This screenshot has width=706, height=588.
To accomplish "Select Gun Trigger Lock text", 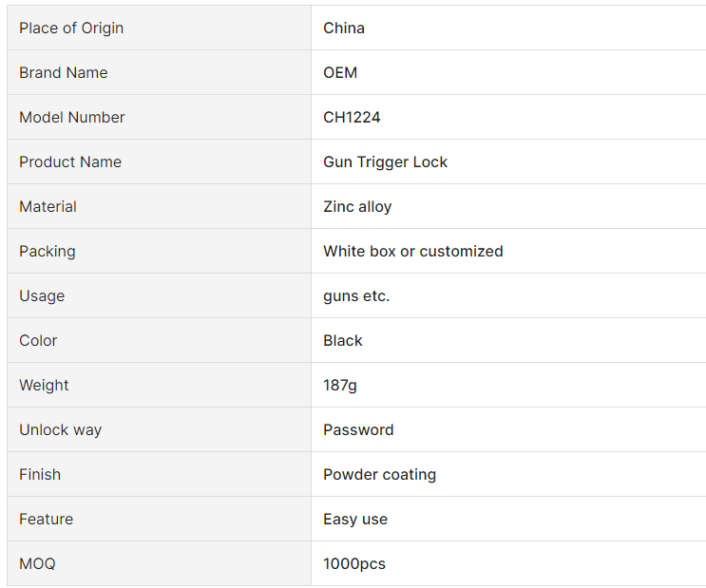I will pos(386,161).
